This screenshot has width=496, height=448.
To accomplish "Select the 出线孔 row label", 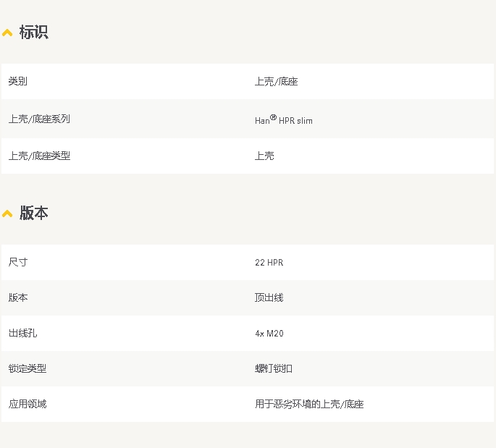I will point(22,333).
